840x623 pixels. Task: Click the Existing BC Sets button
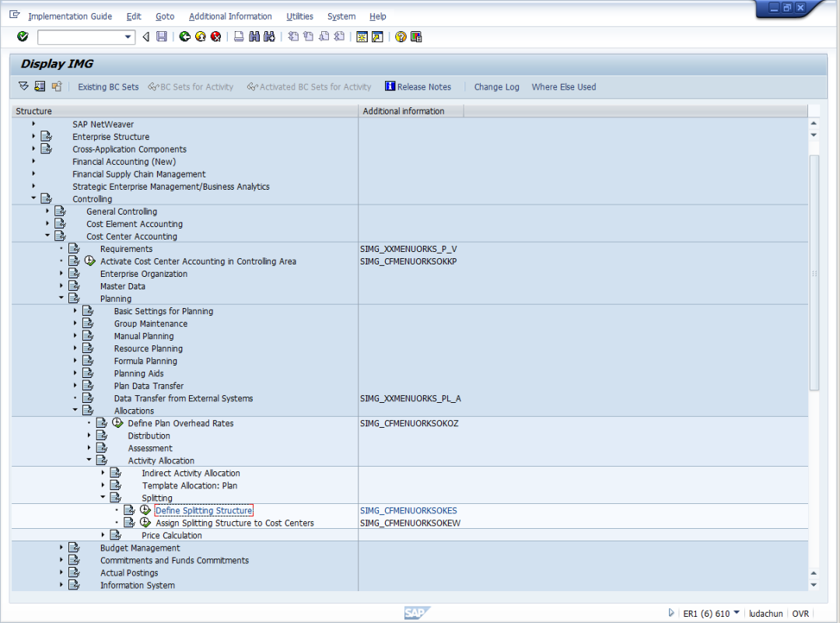coord(108,87)
